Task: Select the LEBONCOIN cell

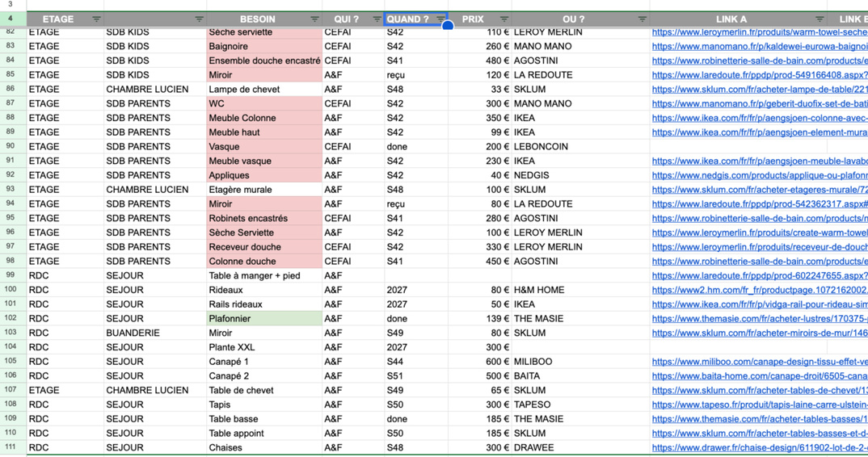Action: pos(581,147)
